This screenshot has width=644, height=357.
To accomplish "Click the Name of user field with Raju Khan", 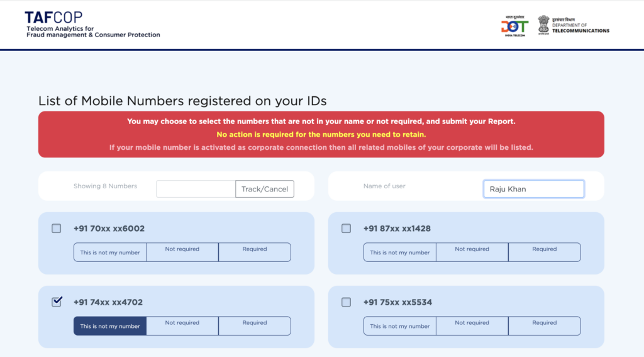I will (534, 189).
